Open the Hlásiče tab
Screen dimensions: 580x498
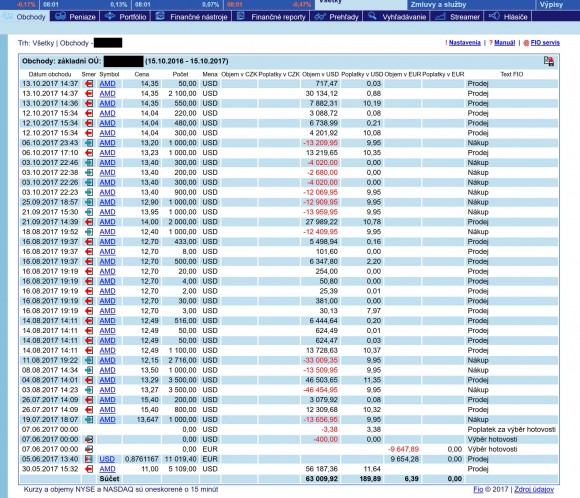508,17
